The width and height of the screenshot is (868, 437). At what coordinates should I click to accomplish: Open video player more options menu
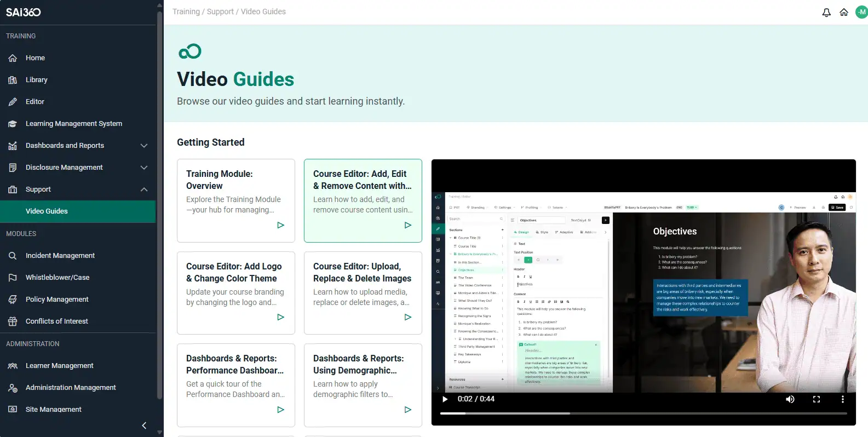tap(842, 399)
